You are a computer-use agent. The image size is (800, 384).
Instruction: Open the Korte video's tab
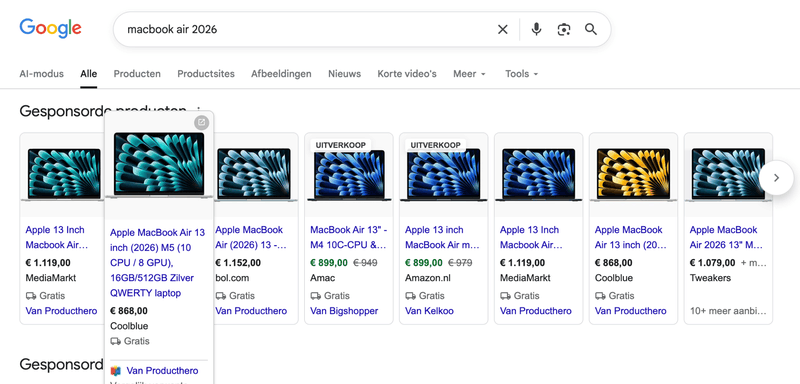click(x=407, y=74)
